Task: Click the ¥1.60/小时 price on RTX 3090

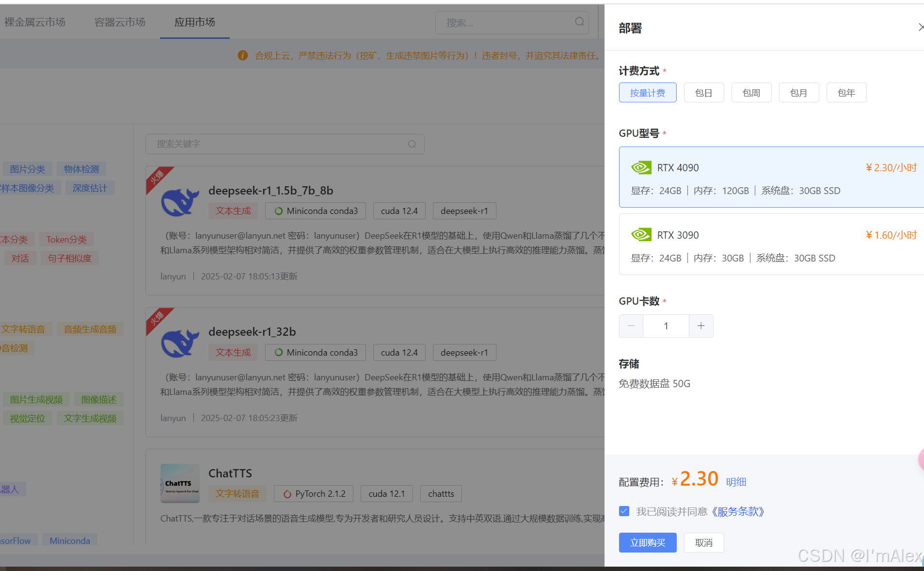Action: (x=891, y=235)
